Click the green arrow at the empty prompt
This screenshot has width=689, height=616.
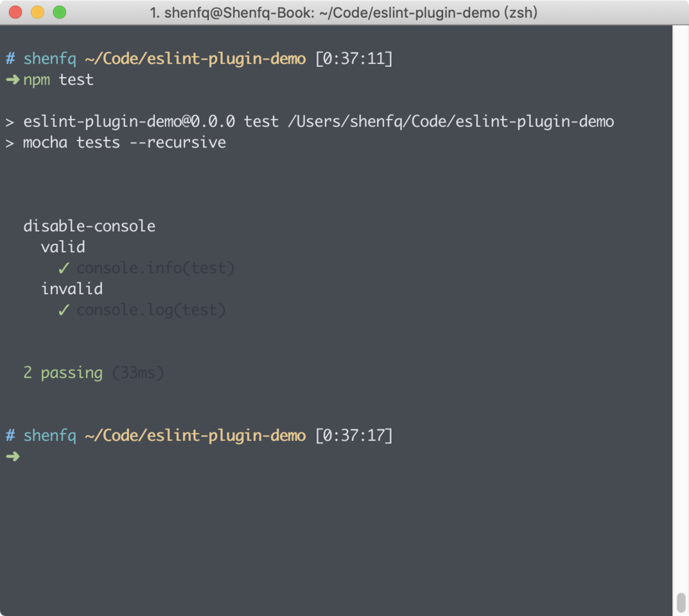[x=13, y=456]
